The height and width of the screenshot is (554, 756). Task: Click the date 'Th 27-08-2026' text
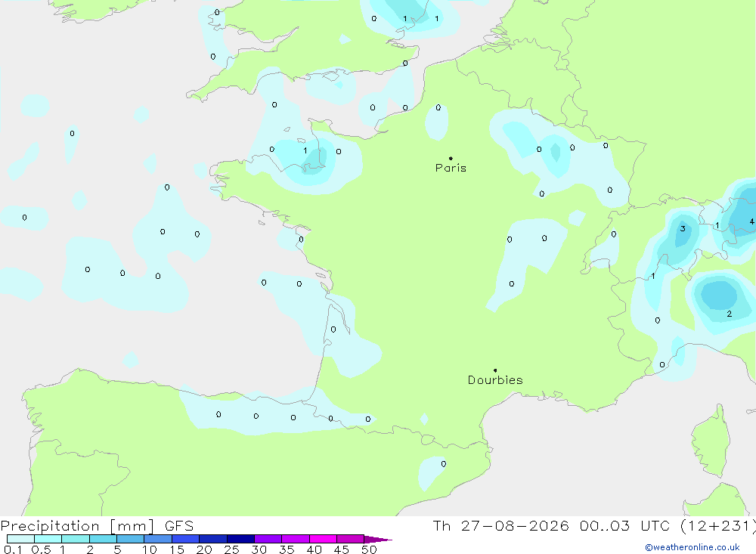click(x=500, y=525)
